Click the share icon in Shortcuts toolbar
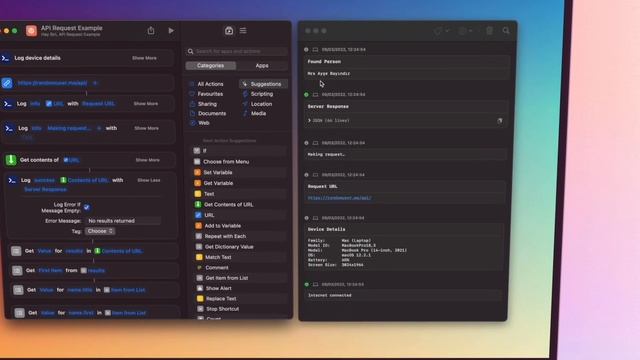 [151, 31]
